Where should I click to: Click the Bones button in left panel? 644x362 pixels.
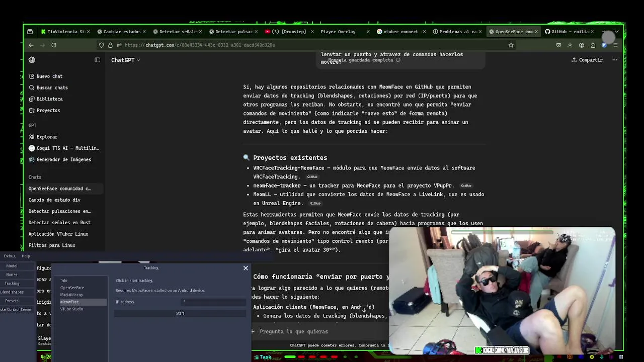click(12, 275)
